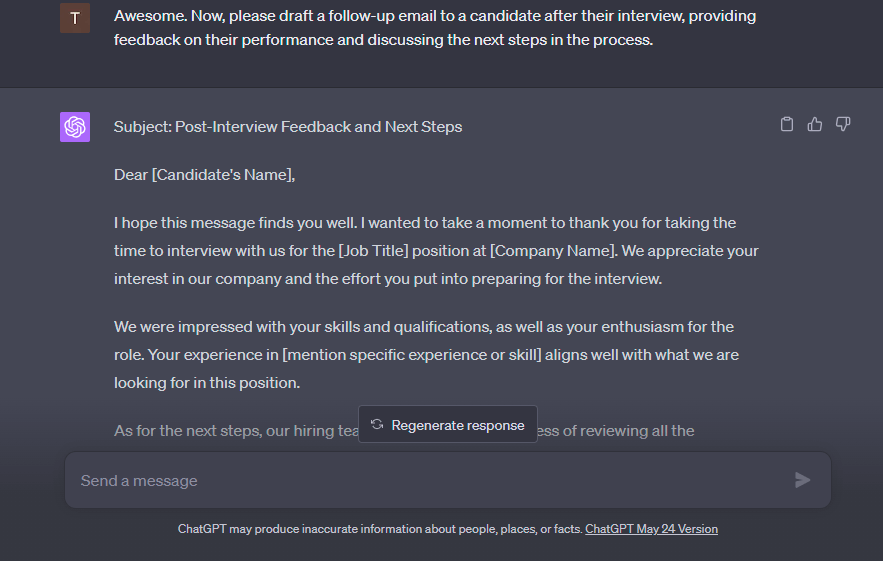
Task: Give the response a thumbs up
Action: point(815,124)
